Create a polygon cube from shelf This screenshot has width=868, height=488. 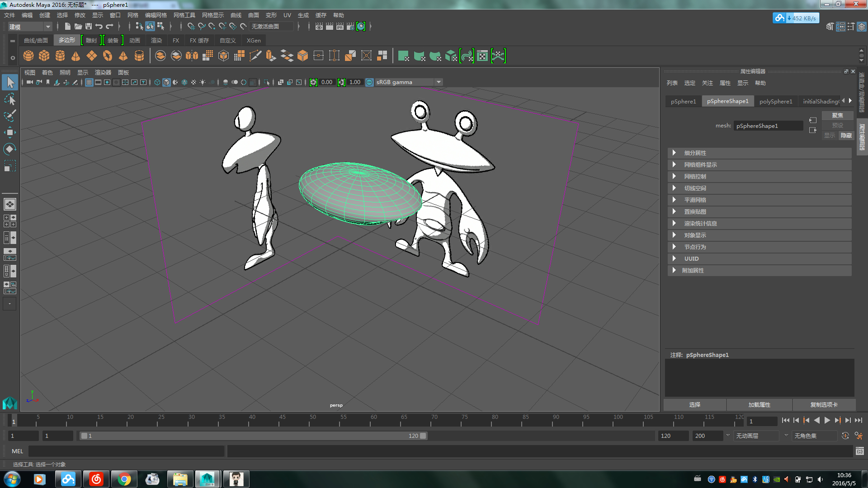click(44, 56)
